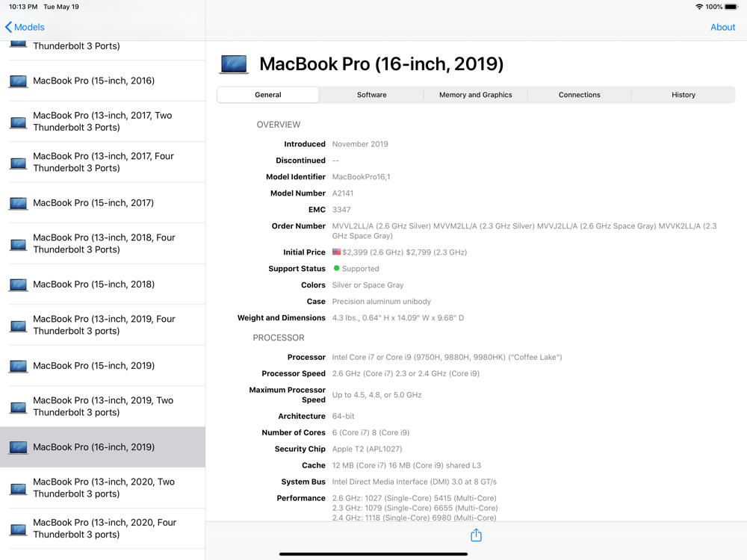The image size is (747, 560).
Task: Click the US flag icon next to Initial Price
Action: (336, 252)
